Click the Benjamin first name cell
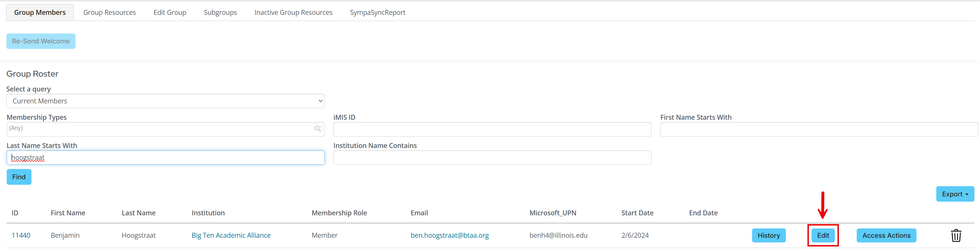The height and width of the screenshot is (250, 980). tap(65, 235)
